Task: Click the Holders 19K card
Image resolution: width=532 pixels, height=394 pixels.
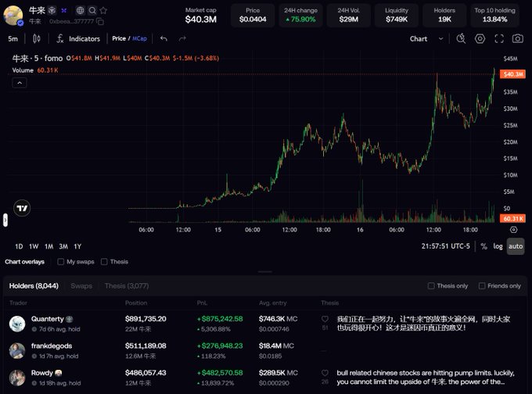Action: pos(444,16)
